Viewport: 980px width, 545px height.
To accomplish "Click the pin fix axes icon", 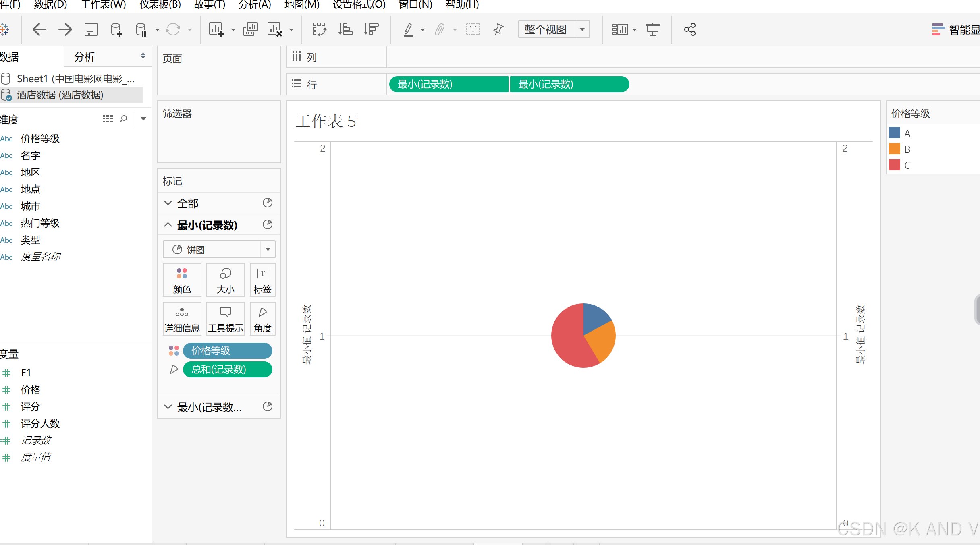I will pos(498,29).
